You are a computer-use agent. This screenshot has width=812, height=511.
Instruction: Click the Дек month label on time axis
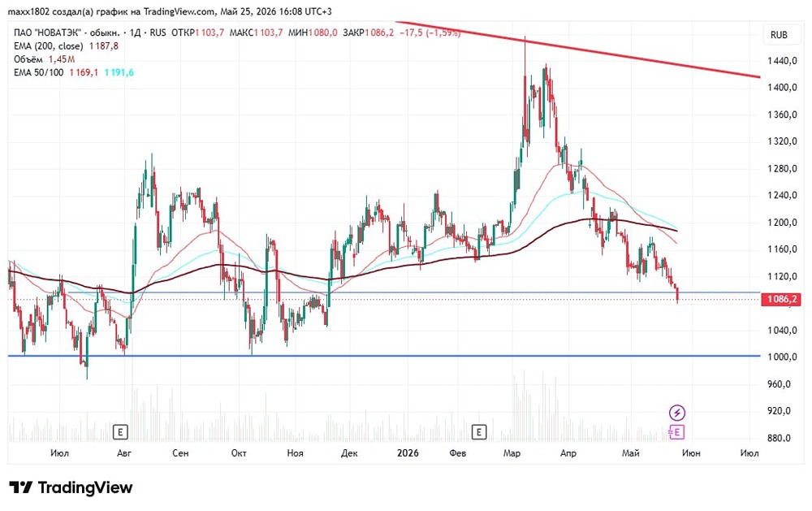click(349, 453)
